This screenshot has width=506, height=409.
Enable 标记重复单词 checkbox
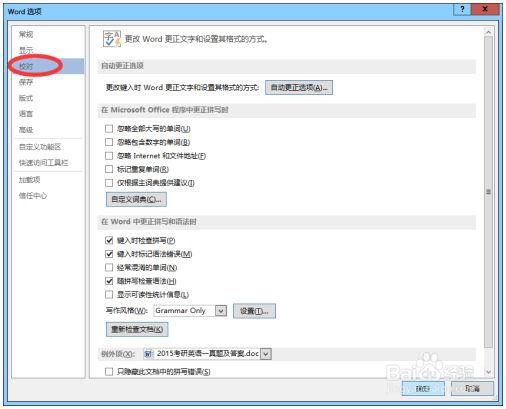click(x=109, y=169)
